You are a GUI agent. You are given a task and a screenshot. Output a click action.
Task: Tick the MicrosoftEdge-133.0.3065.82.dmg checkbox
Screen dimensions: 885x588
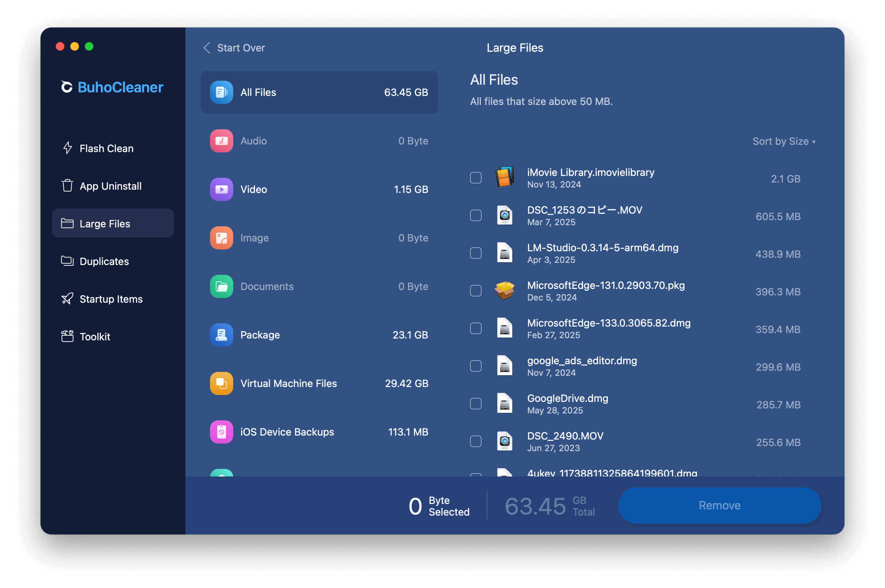476,328
